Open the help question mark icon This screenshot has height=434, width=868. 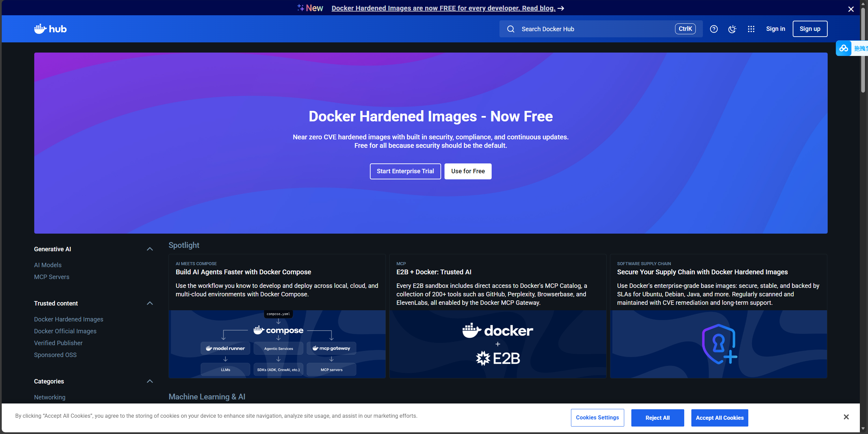coord(714,29)
